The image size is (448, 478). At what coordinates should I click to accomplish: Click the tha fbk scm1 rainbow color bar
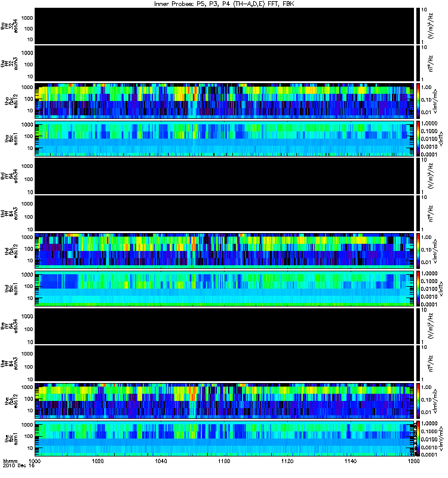click(419, 139)
